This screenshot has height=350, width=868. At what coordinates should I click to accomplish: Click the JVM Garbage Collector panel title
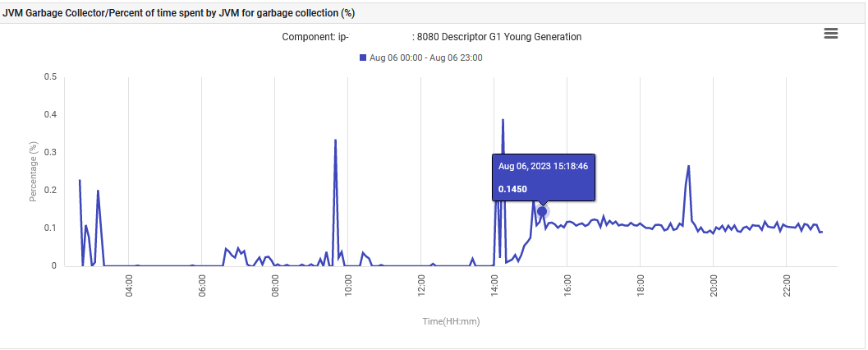179,14
